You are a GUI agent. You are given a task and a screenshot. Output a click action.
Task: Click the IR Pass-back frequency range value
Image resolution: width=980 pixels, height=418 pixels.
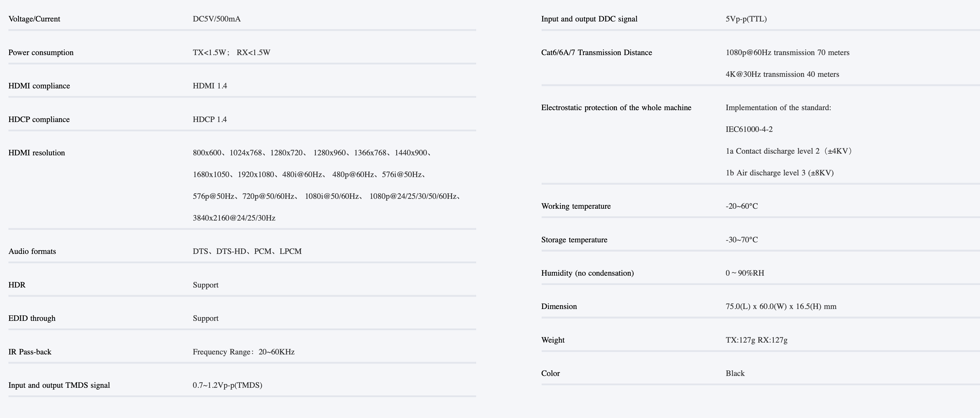(x=244, y=352)
